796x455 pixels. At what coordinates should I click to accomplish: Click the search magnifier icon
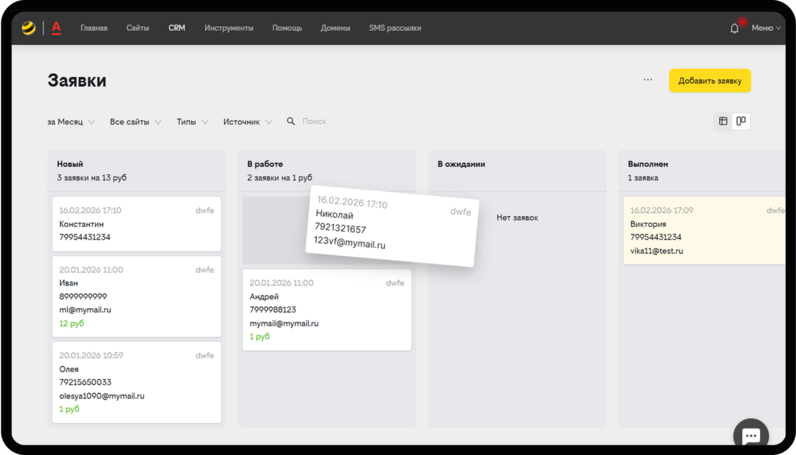[291, 122]
